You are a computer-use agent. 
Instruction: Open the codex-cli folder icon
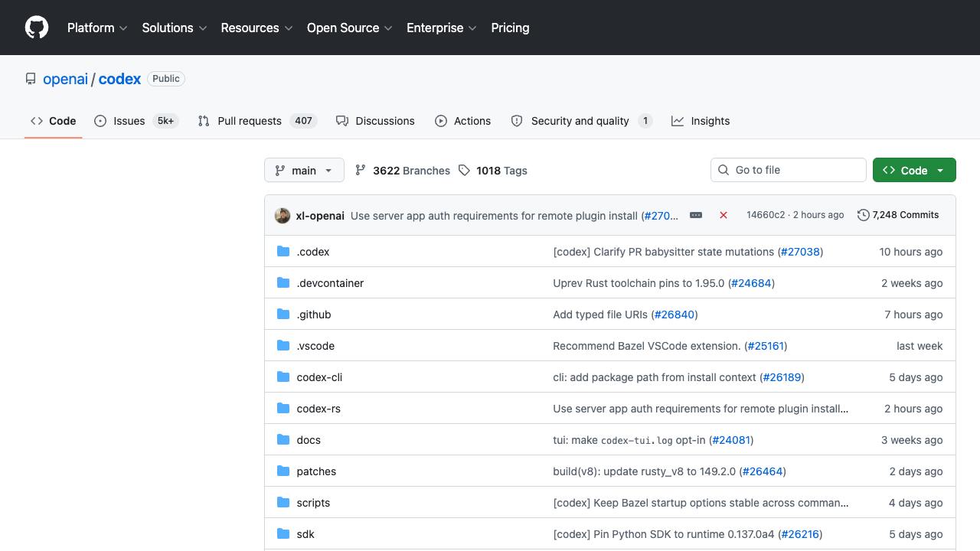(x=283, y=377)
